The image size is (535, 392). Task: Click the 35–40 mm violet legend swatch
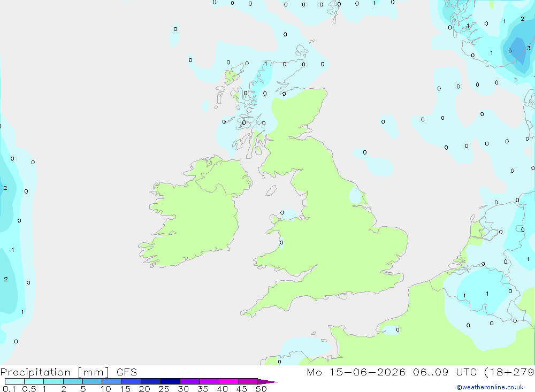click(209, 381)
